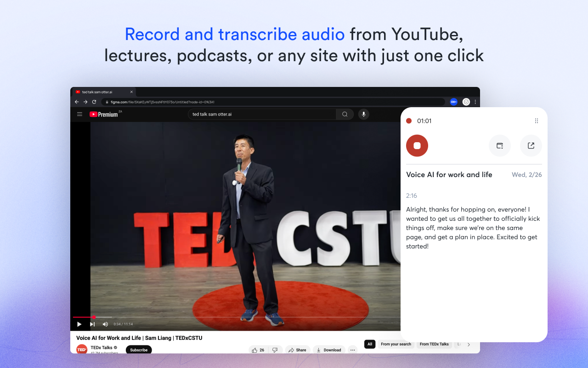Screen dimensions: 588x368
Task: Click the Otter browser extension icon
Action: tap(453, 102)
